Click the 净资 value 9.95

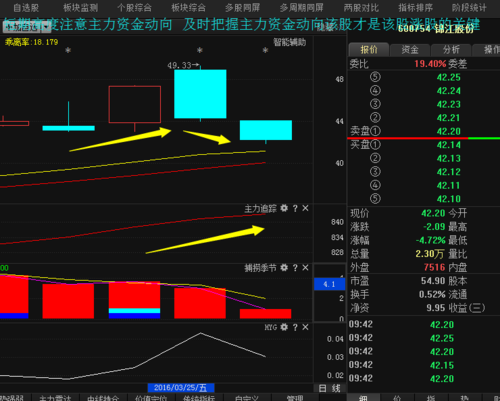436,308
